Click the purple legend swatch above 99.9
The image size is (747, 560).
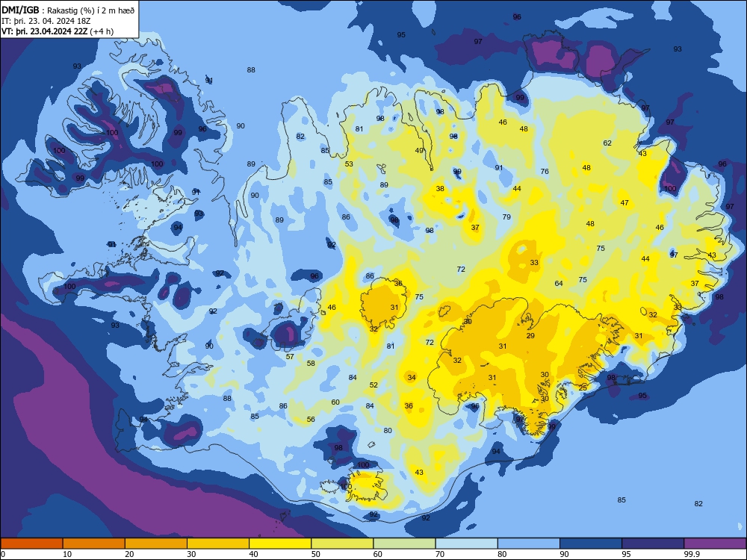point(715,544)
